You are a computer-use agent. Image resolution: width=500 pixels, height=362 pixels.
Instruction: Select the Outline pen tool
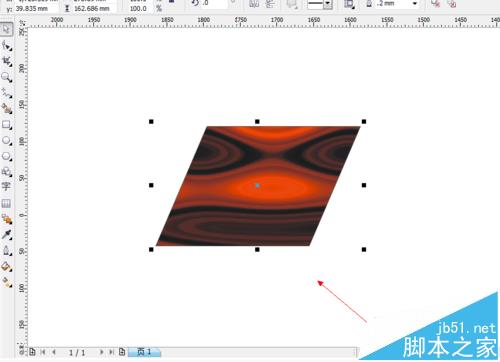pos(6,251)
